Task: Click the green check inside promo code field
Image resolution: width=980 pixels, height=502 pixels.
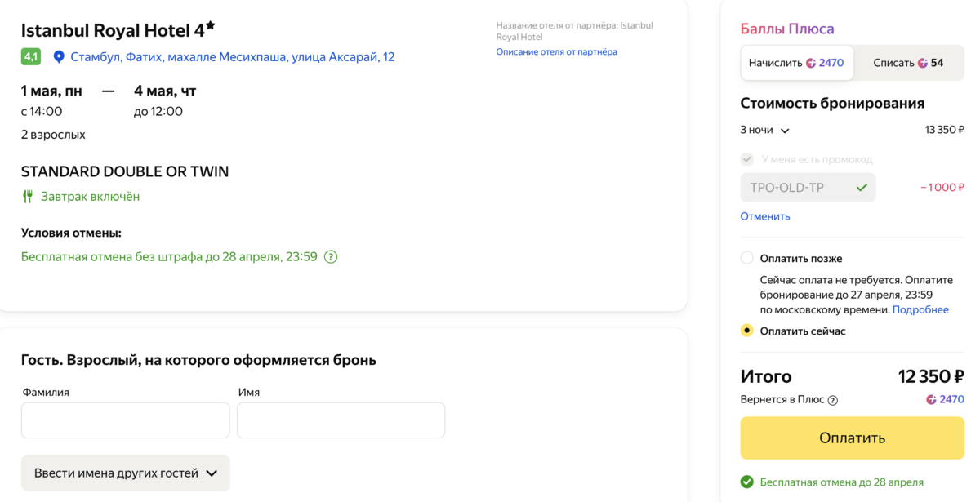Action: coord(862,188)
